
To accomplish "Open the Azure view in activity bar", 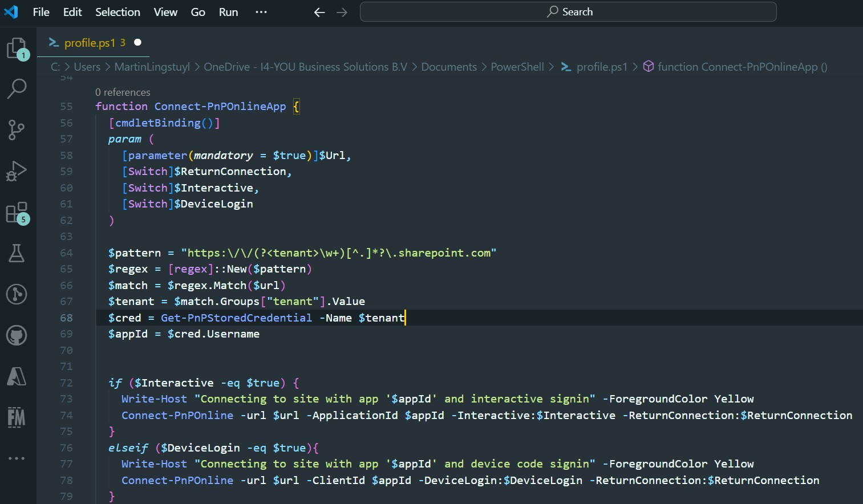I will click(x=17, y=376).
